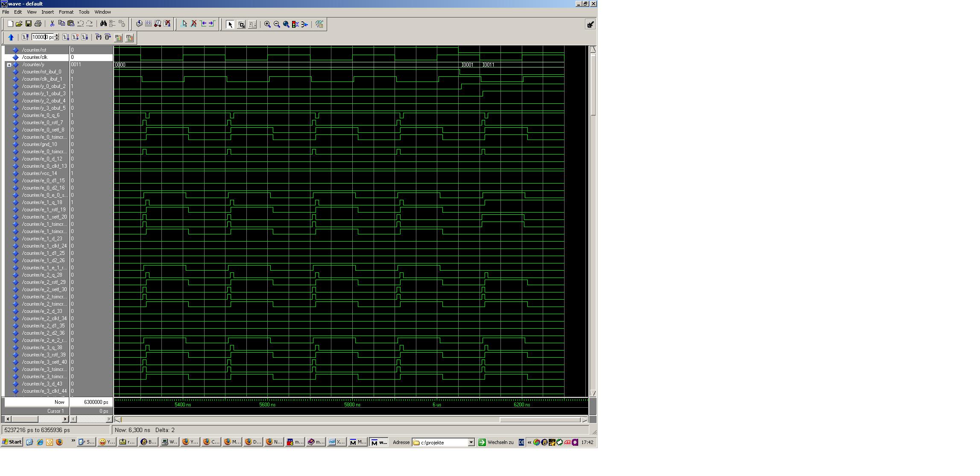Click the Import/load stack icon

pos(139,24)
